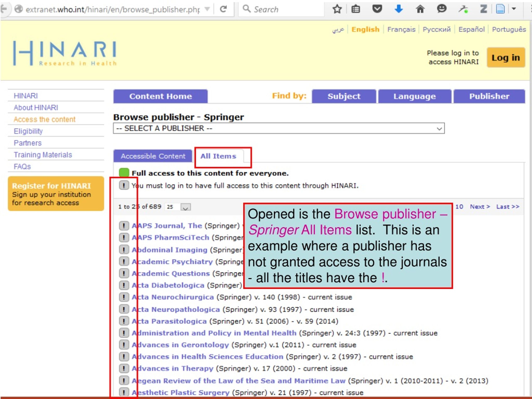
Task: Go to results page 10
Action: point(459,207)
